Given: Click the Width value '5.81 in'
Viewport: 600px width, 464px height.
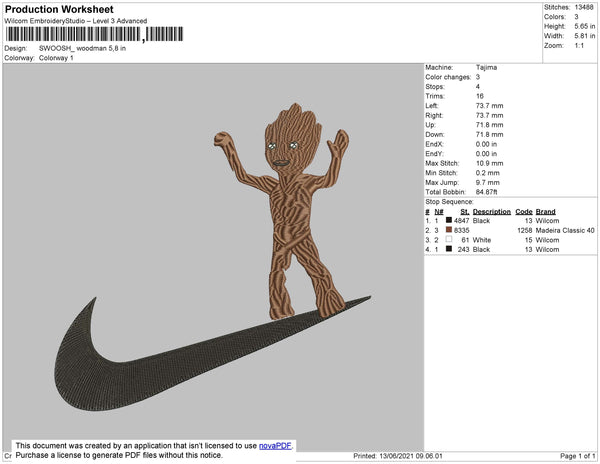Looking at the screenshot, I should 585,36.
